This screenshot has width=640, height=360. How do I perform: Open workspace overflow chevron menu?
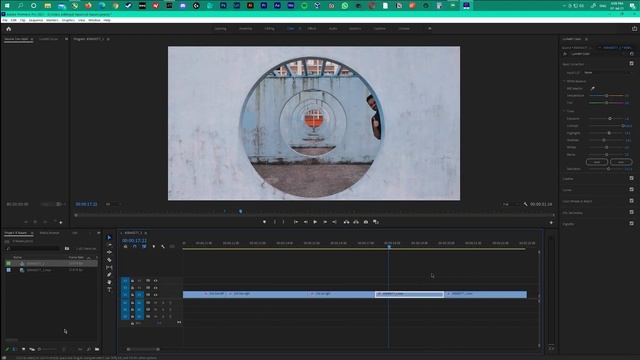(x=429, y=29)
